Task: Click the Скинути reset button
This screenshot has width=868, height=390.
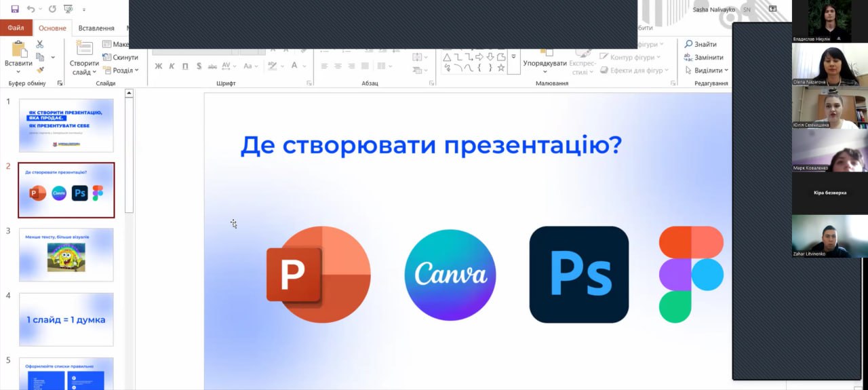Action: (121, 58)
